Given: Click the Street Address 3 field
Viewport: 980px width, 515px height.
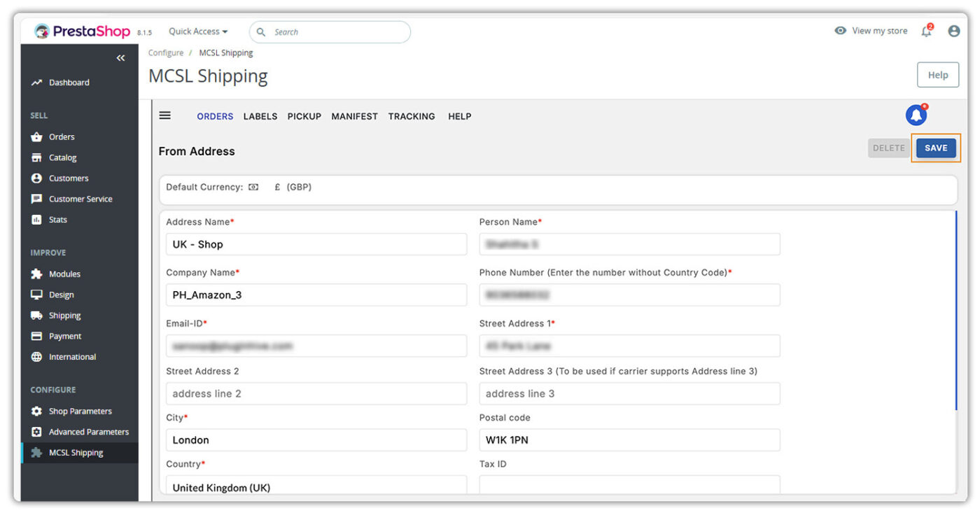Looking at the screenshot, I should [x=629, y=393].
